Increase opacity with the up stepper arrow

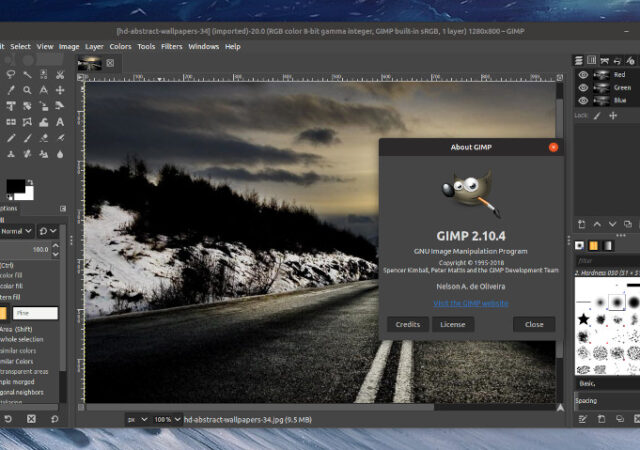(x=56, y=246)
